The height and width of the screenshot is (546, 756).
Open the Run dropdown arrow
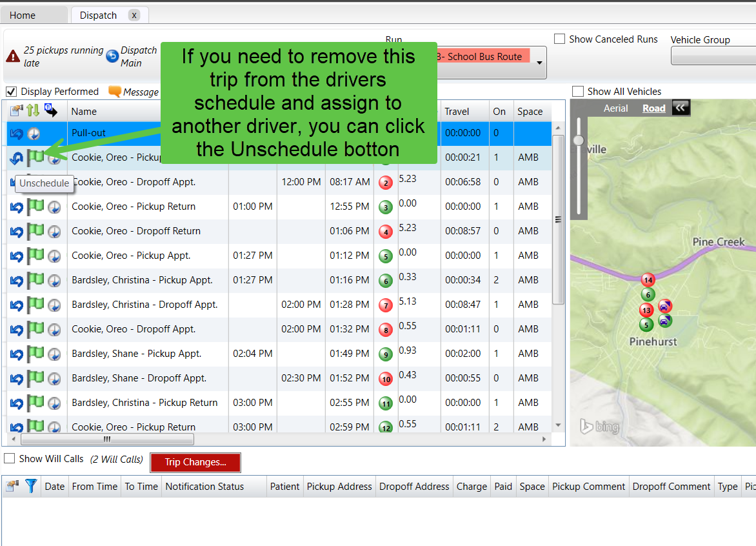click(x=539, y=63)
